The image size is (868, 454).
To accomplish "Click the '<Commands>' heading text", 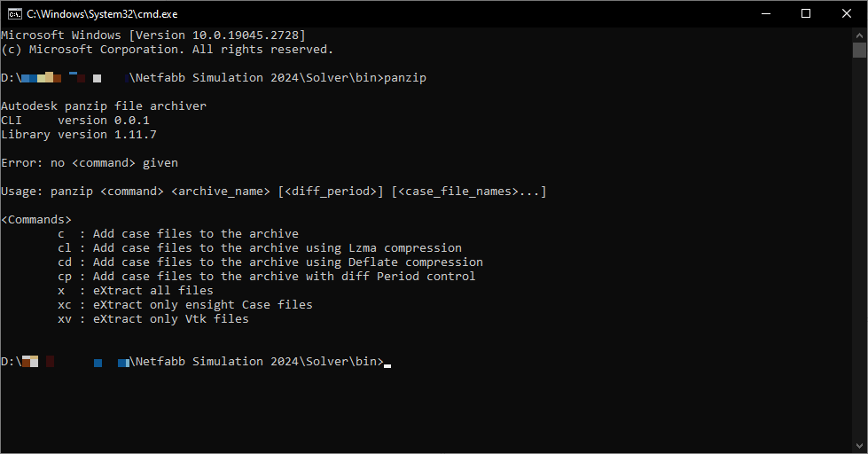I will pos(36,220).
